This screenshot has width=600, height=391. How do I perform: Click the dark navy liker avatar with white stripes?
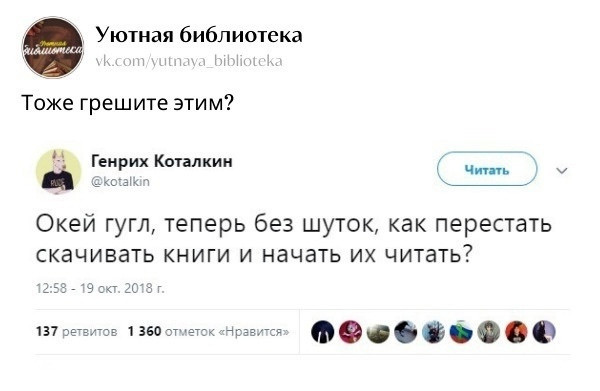click(323, 332)
